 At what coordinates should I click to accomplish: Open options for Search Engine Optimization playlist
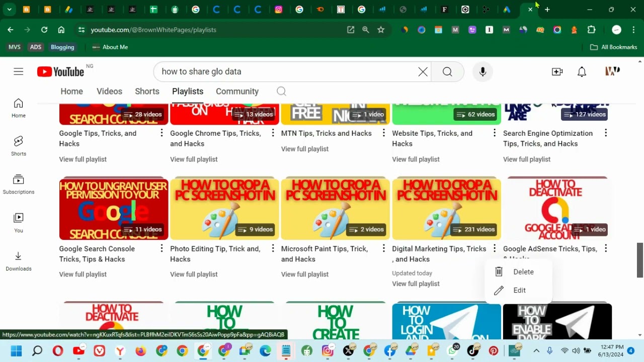pos(606,133)
